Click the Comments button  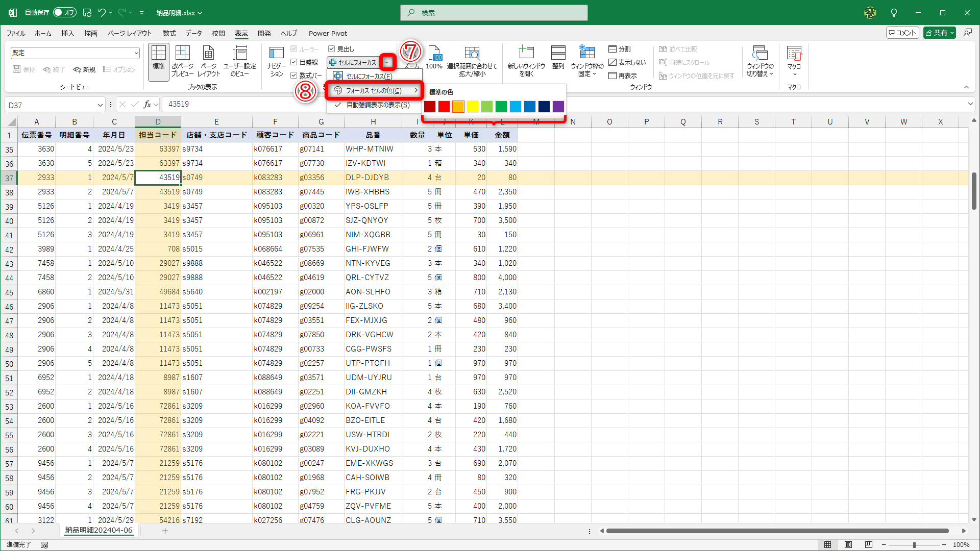902,33
